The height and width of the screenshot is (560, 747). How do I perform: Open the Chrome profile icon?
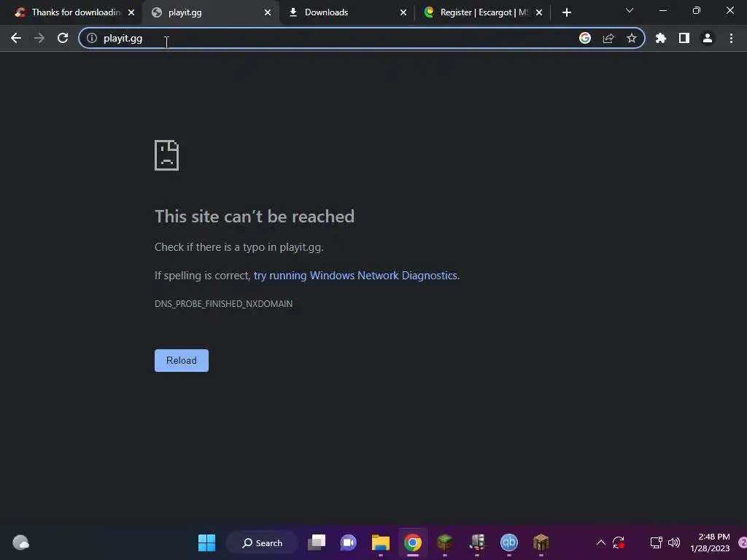pyautogui.click(x=708, y=38)
